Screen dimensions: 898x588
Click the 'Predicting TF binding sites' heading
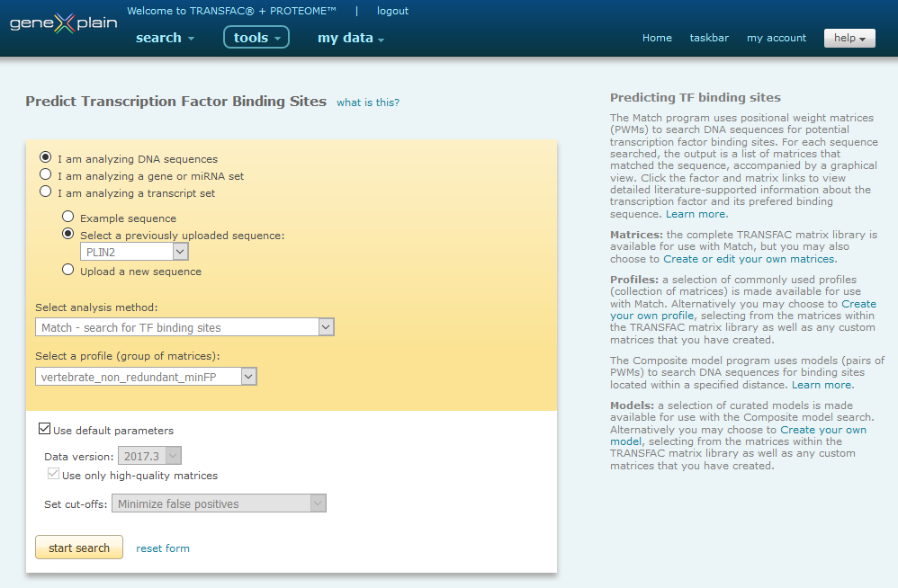point(696,98)
